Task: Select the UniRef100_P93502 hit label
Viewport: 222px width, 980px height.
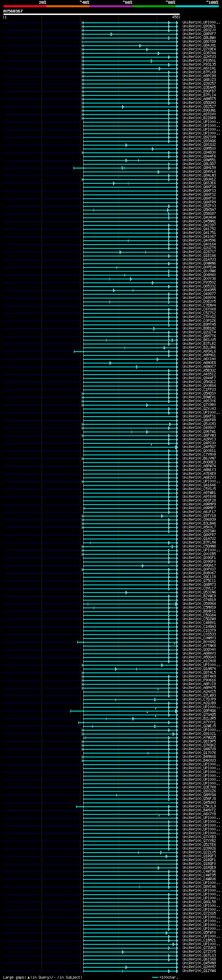Action: coord(199,282)
